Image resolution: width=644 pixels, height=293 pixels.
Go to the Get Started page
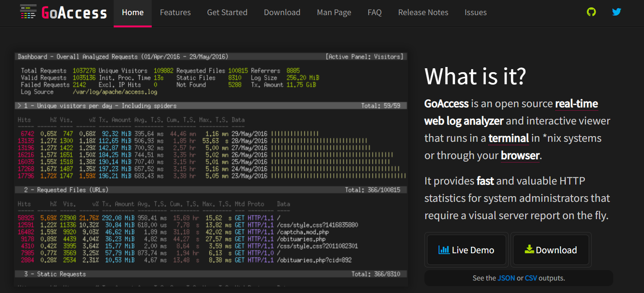click(x=227, y=13)
